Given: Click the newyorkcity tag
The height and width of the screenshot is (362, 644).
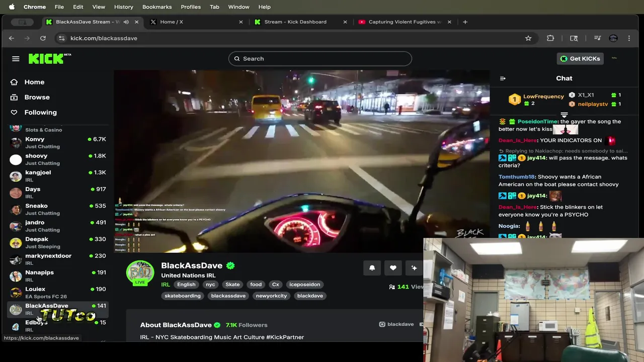Looking at the screenshot, I should [x=271, y=296].
